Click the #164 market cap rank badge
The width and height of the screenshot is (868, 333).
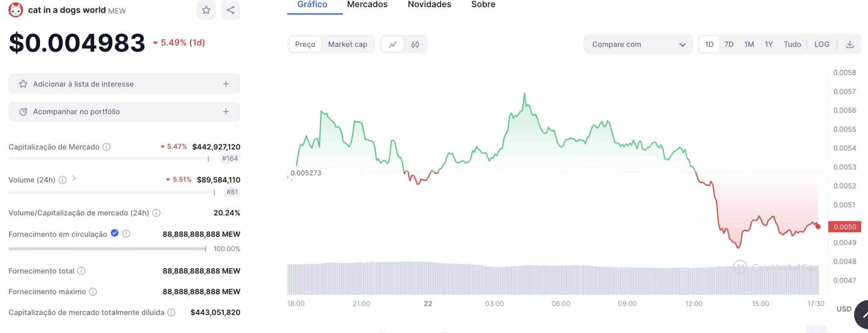230,158
